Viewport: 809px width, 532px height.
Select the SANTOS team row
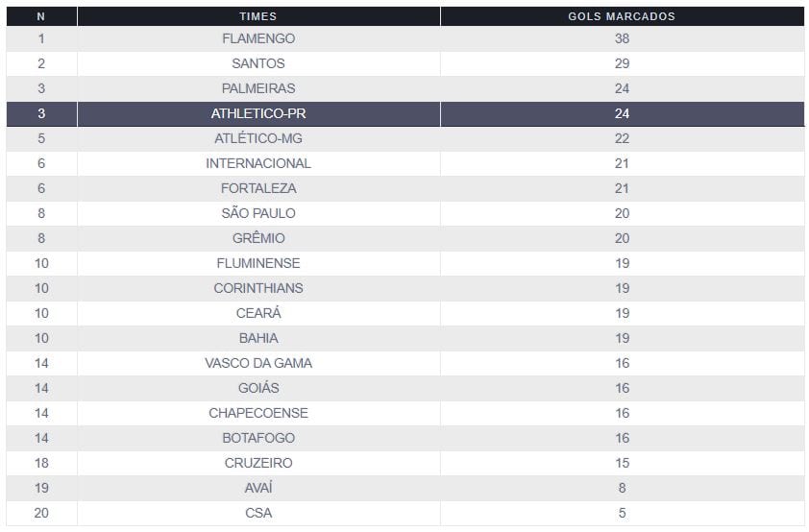point(257,64)
